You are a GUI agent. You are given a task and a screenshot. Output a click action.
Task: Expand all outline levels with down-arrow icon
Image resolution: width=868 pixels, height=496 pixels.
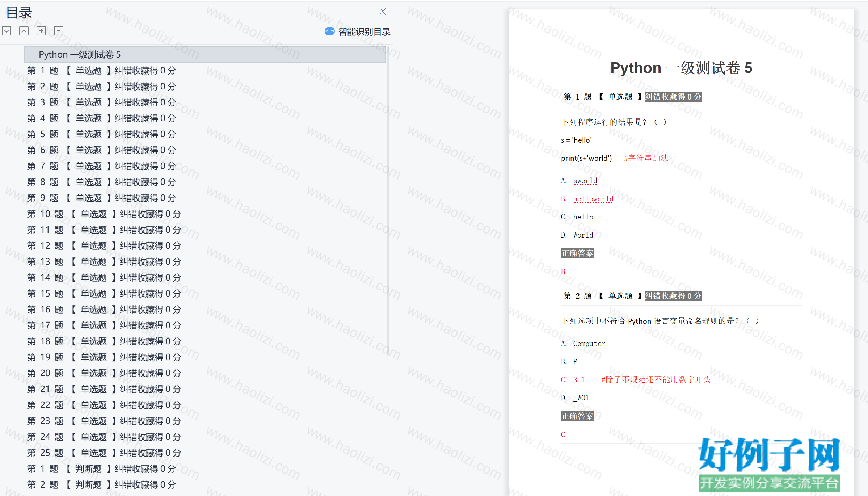point(7,31)
